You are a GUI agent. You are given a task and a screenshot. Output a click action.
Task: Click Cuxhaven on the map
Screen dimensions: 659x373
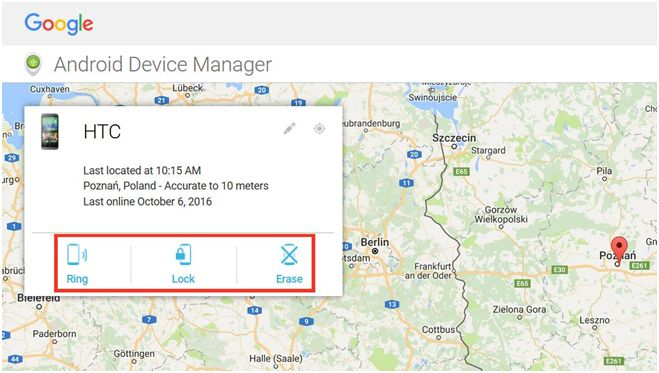click(50, 89)
